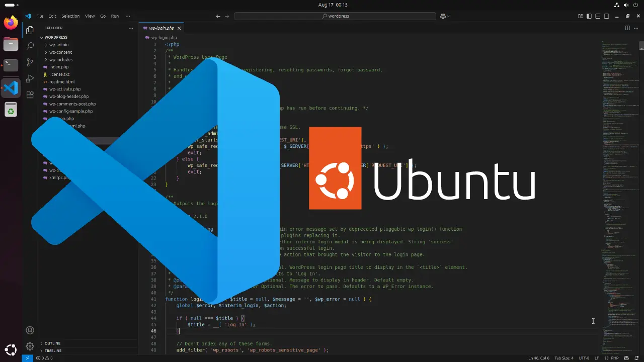Image resolution: width=644 pixels, height=362 pixels.
Task: Change language mode from PHP
Action: pyautogui.click(x=614, y=358)
